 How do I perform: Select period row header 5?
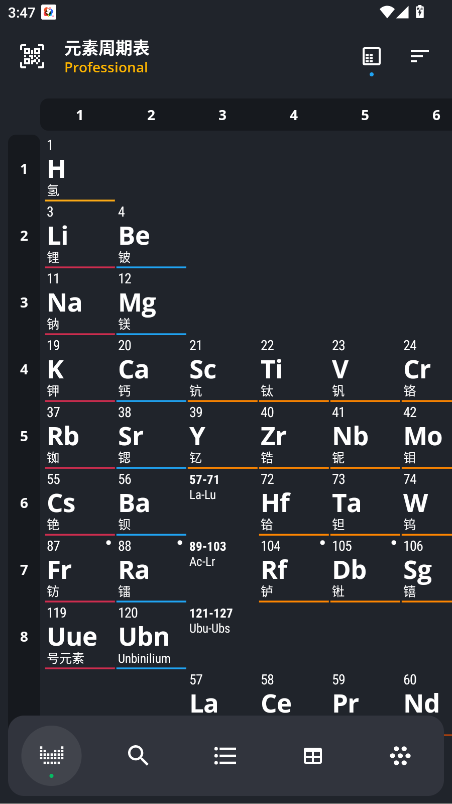tap(24, 436)
